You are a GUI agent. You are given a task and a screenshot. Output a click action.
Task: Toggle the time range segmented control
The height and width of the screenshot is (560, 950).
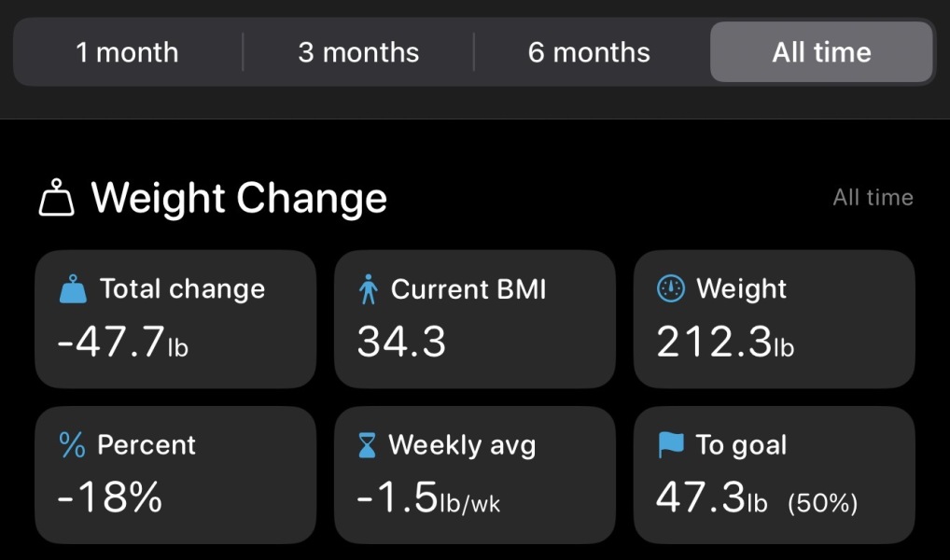point(475,52)
